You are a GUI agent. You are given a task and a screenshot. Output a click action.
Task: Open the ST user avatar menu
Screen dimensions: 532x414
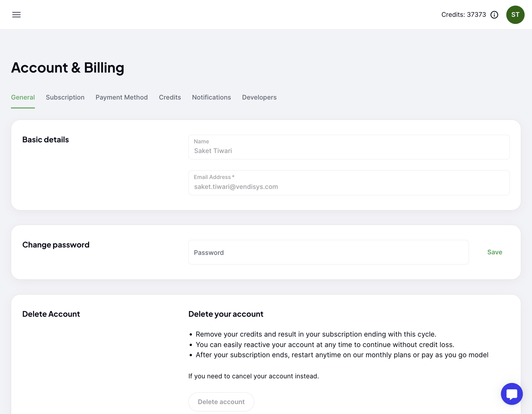[x=515, y=15]
